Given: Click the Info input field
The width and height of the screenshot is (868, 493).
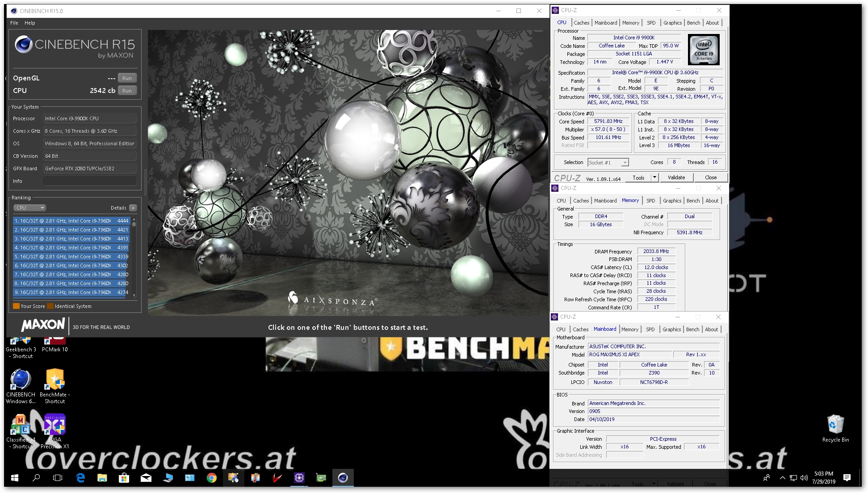Looking at the screenshot, I should coord(90,181).
